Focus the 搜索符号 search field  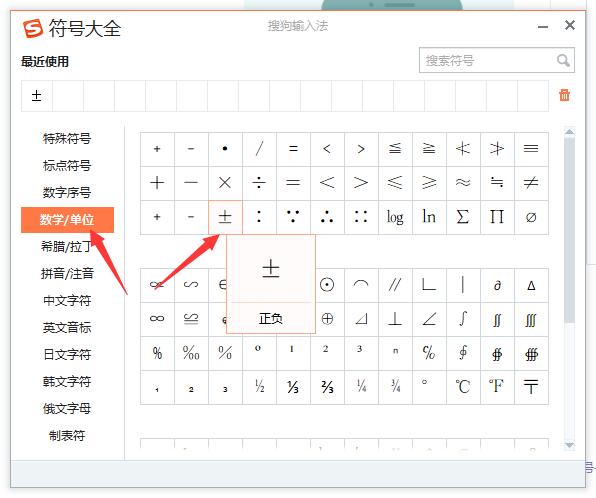tap(496, 60)
